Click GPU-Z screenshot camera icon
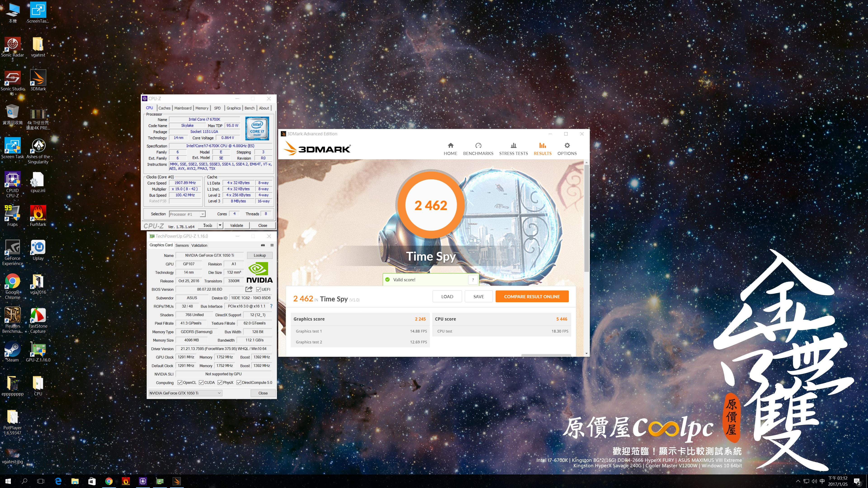 point(263,245)
